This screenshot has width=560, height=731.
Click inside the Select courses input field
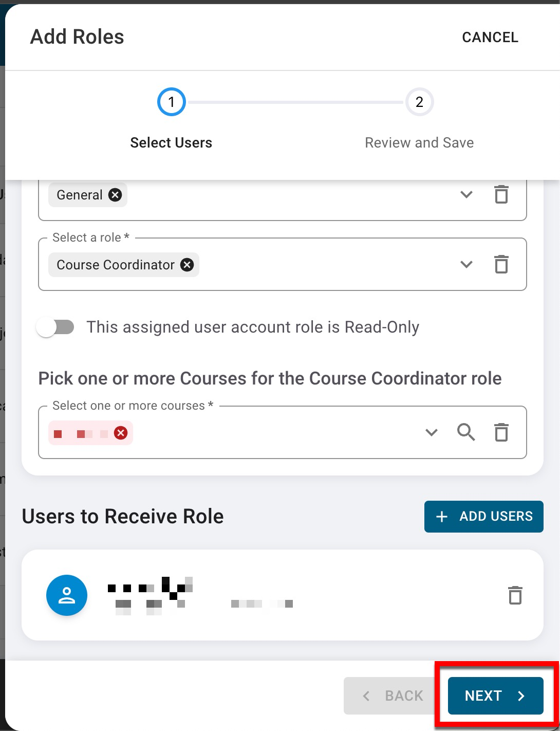(277, 433)
